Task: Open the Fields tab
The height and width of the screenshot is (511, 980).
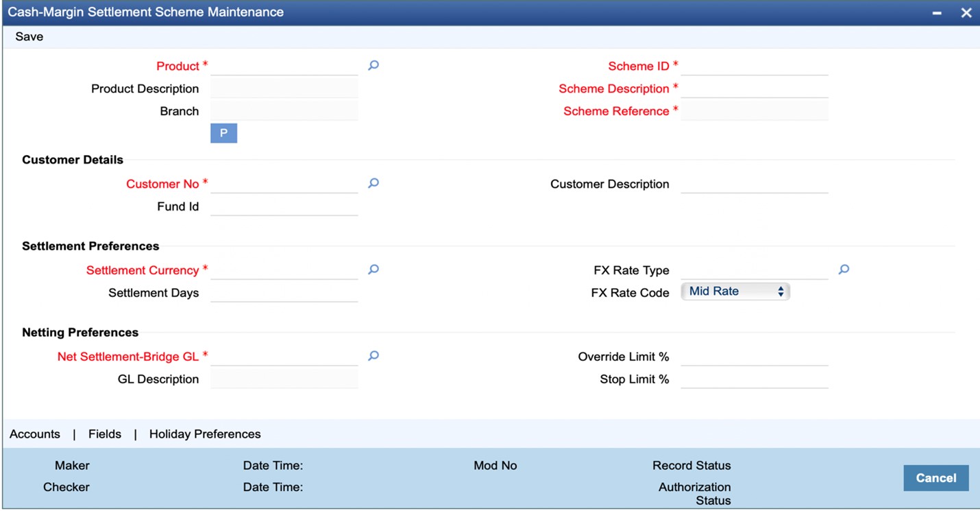Action: click(x=105, y=434)
